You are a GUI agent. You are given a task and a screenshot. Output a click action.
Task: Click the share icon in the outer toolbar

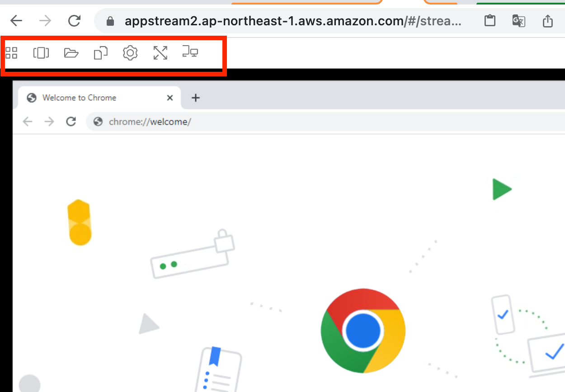tap(547, 21)
